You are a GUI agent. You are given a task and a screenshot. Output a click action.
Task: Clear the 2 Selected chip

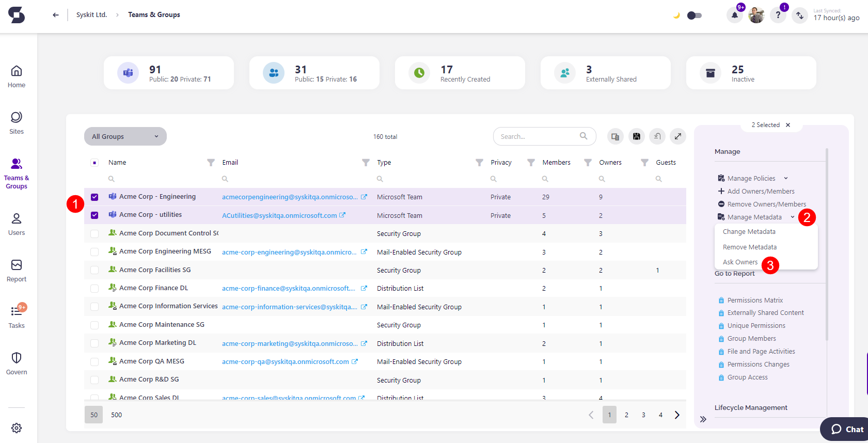pos(788,125)
